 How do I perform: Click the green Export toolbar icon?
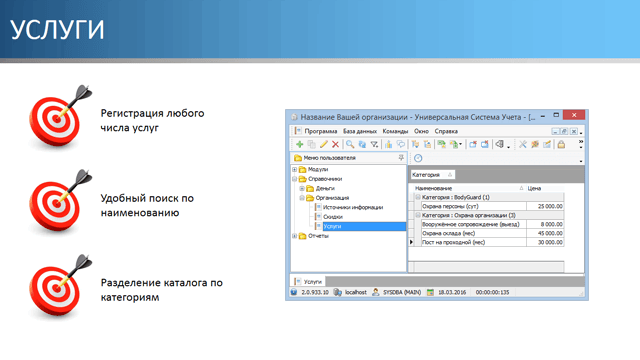(453, 144)
